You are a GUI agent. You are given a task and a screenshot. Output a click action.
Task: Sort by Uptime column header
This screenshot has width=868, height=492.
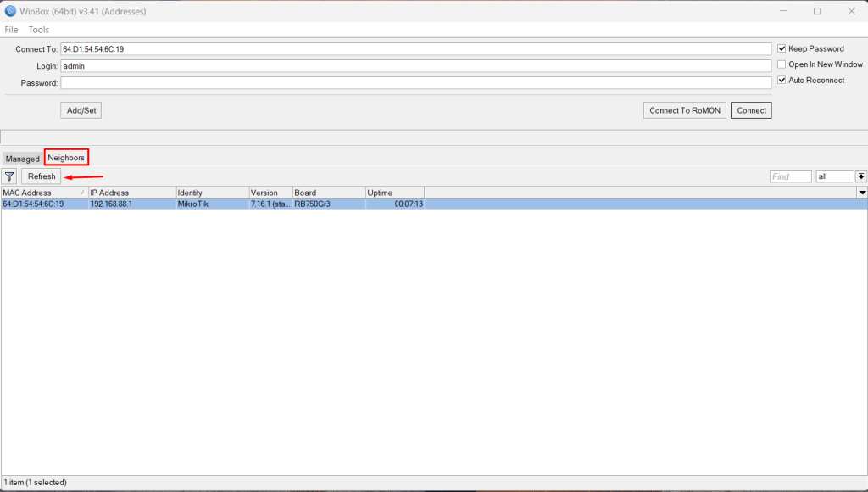[x=395, y=193]
